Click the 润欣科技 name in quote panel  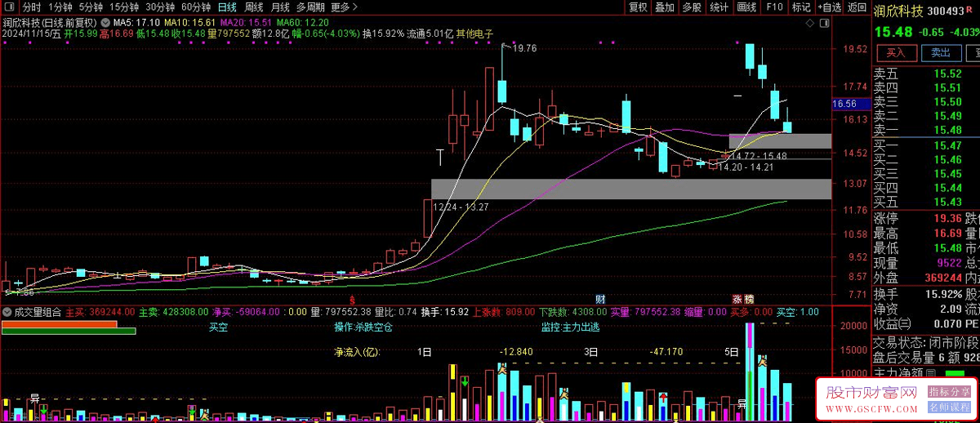pyautogui.click(x=899, y=11)
